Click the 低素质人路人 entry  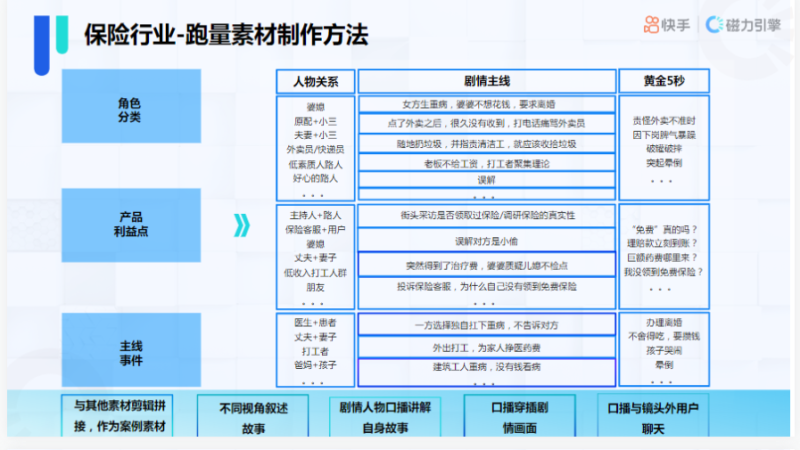(315, 164)
